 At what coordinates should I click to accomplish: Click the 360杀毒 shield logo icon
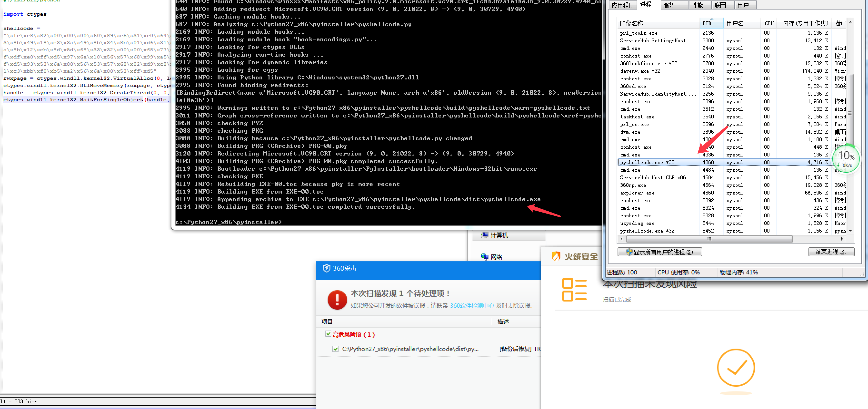(326, 268)
